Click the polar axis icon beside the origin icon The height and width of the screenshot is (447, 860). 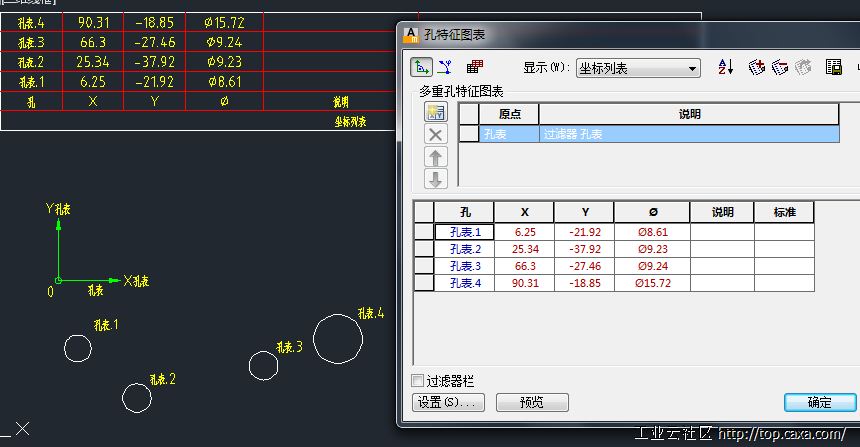click(x=446, y=68)
